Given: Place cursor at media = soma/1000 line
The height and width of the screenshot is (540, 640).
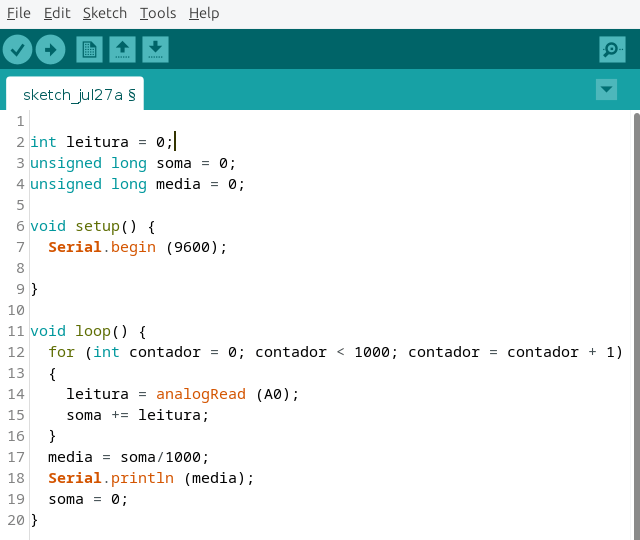Looking at the screenshot, I should [129, 457].
